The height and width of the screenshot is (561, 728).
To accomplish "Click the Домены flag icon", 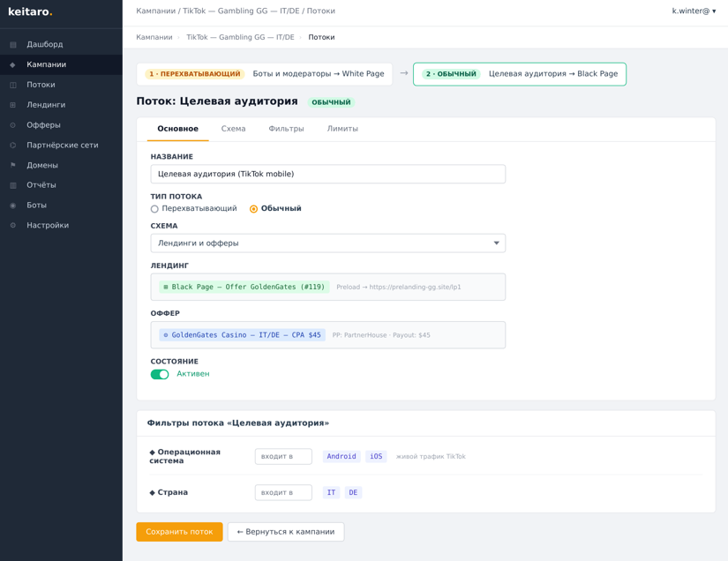I will click(13, 166).
